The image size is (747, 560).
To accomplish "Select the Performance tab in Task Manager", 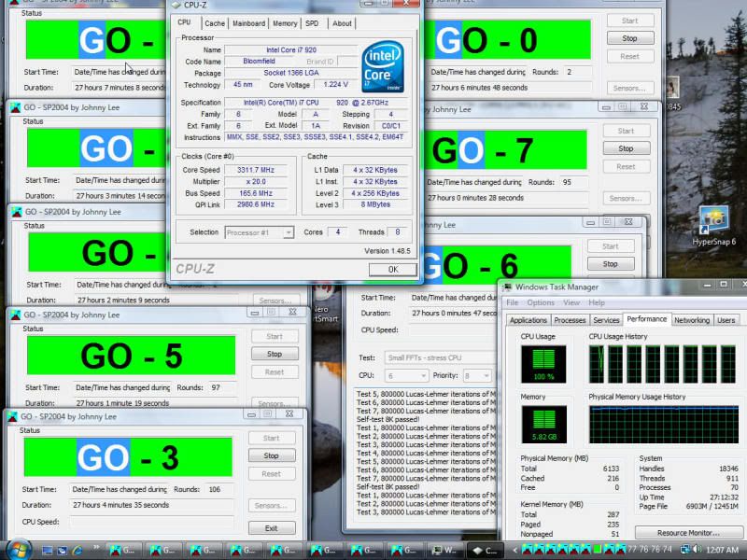I will tap(646, 319).
